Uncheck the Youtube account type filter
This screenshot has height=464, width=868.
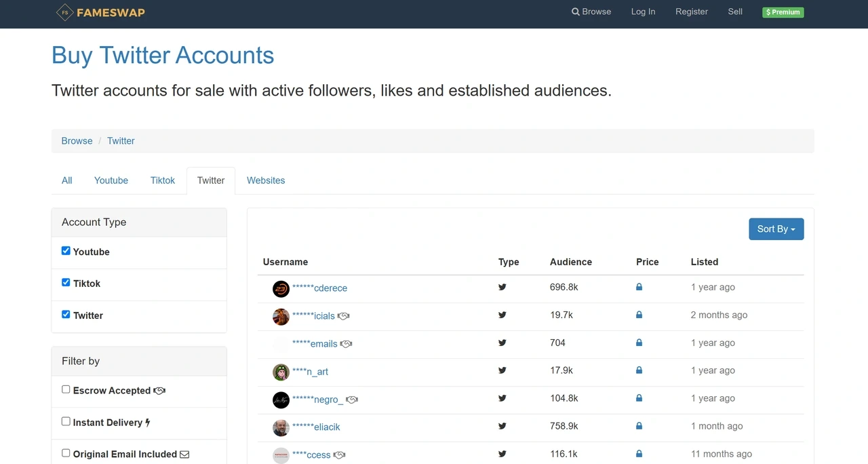[66, 250]
